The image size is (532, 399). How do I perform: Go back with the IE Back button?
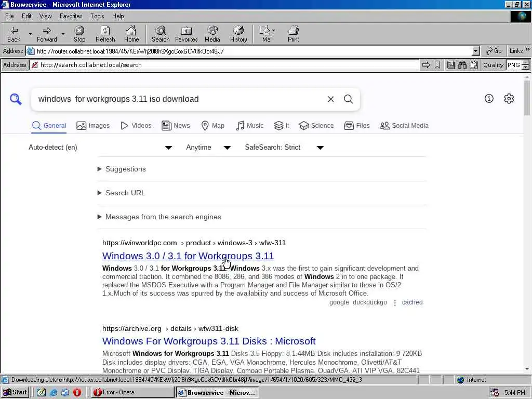pos(14,34)
